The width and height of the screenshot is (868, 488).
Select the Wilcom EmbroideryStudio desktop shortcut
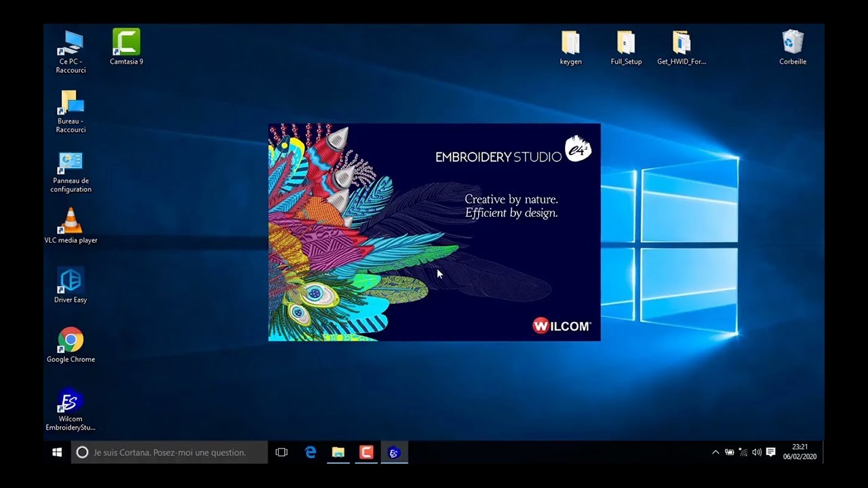point(71,409)
